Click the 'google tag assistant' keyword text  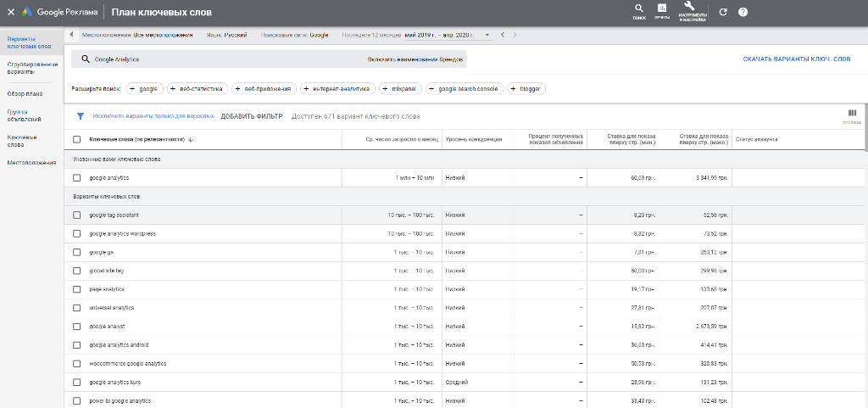click(114, 215)
